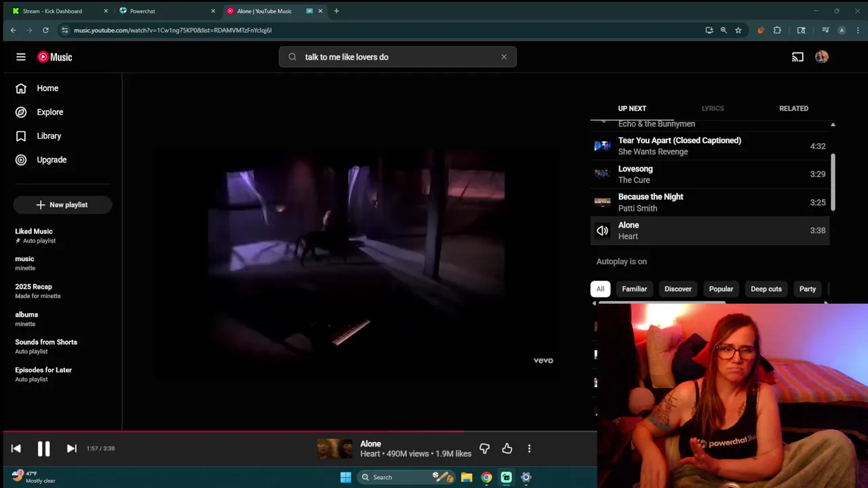
Task: Click the address bar URL
Action: point(173,30)
